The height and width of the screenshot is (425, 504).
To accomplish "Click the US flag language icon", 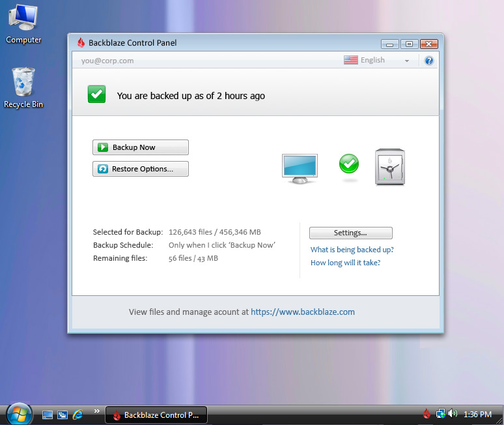I will pos(351,60).
